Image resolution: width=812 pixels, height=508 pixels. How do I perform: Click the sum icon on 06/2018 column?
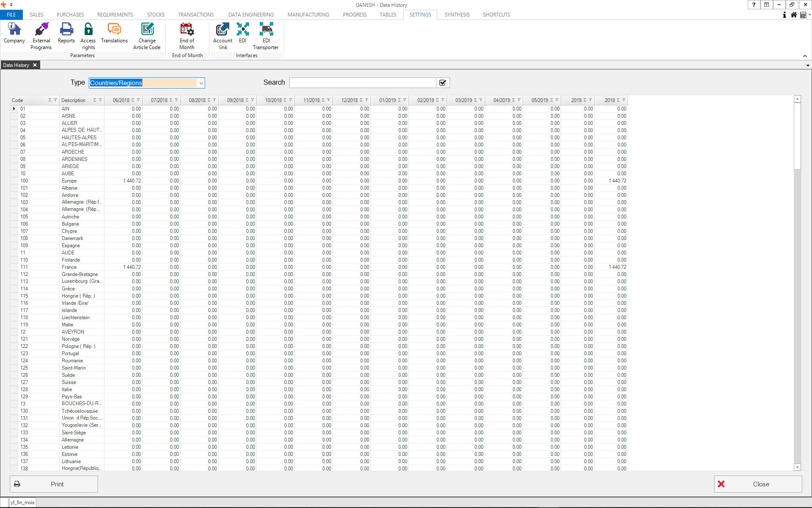click(x=133, y=100)
